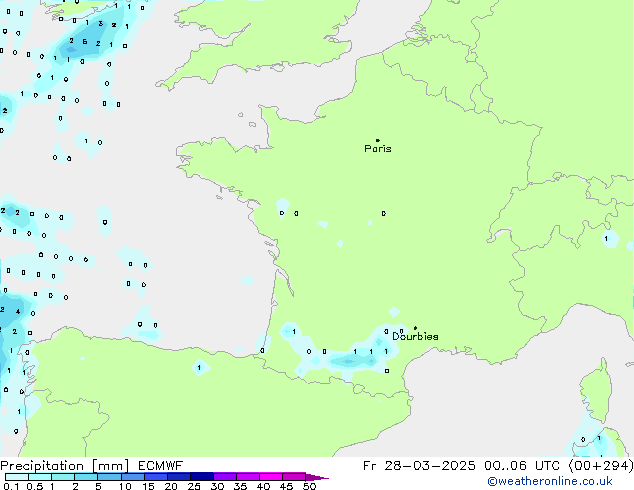Viewport: 634px width, 490px height.
Task: Click the '10' legend label
Action: coord(125,486)
